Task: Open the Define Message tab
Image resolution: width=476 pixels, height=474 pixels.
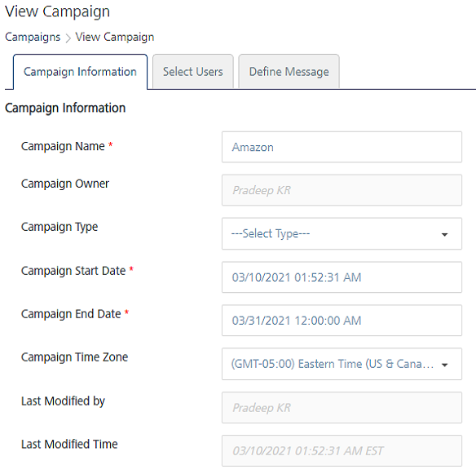Action: pos(289,72)
